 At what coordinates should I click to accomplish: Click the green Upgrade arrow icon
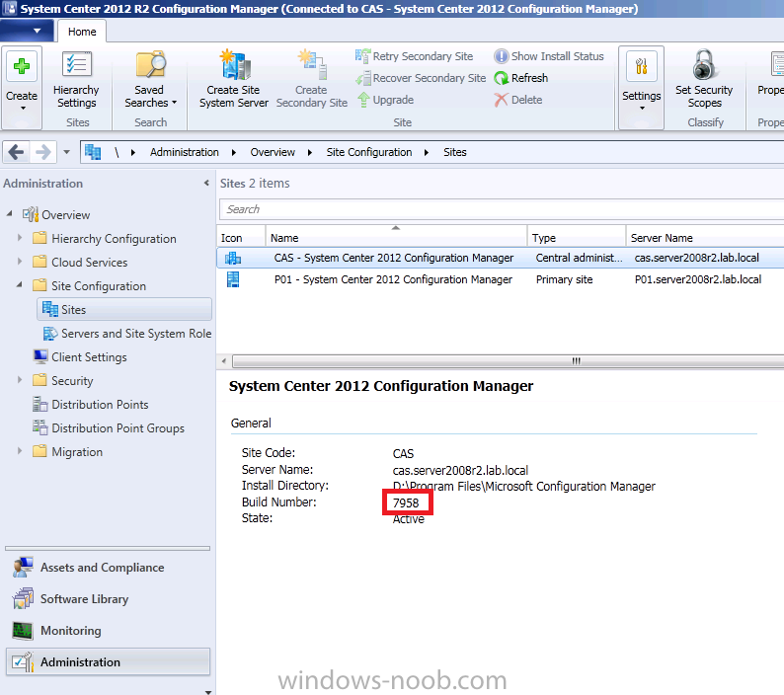pyautogui.click(x=363, y=100)
